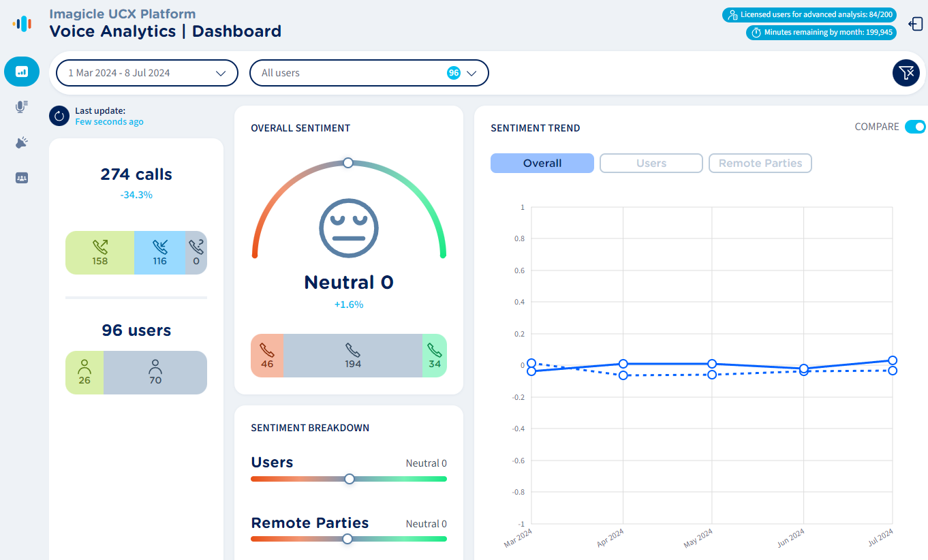This screenshot has width=928, height=560.
Task: Click the Jul 2024 solid line data point
Action: [893, 360]
